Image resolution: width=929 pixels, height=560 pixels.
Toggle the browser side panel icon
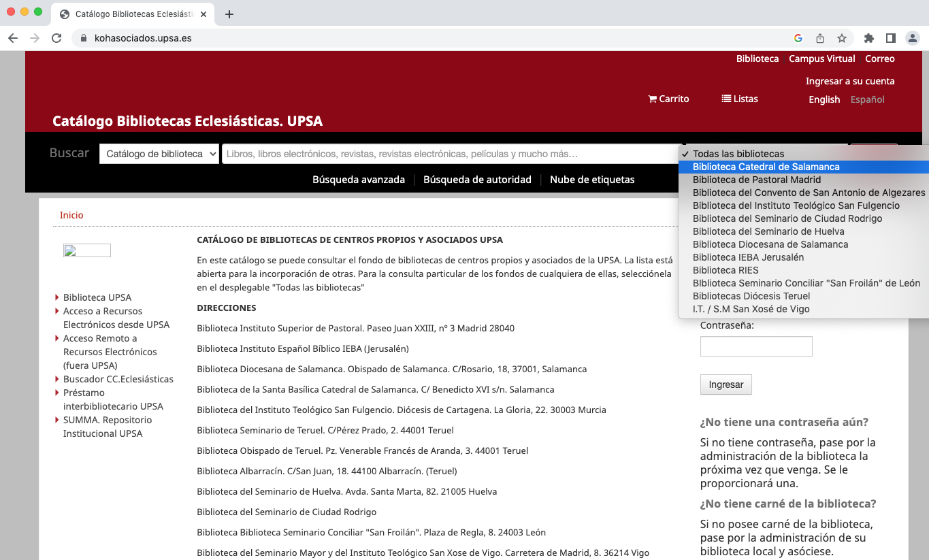point(890,38)
